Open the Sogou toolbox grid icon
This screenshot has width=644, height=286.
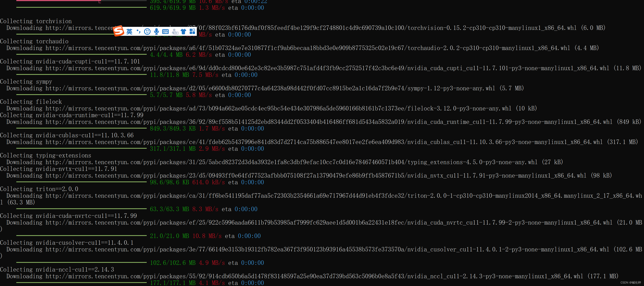193,32
